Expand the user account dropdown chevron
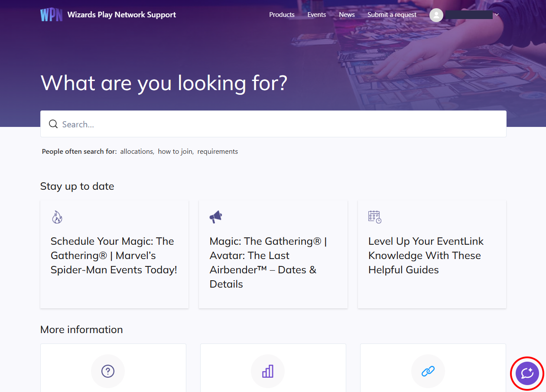The image size is (546, 392). (497, 15)
